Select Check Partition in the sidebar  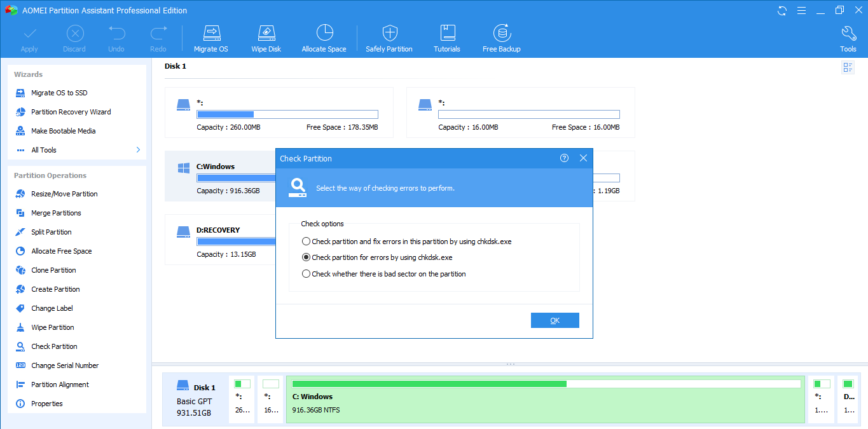(x=54, y=346)
